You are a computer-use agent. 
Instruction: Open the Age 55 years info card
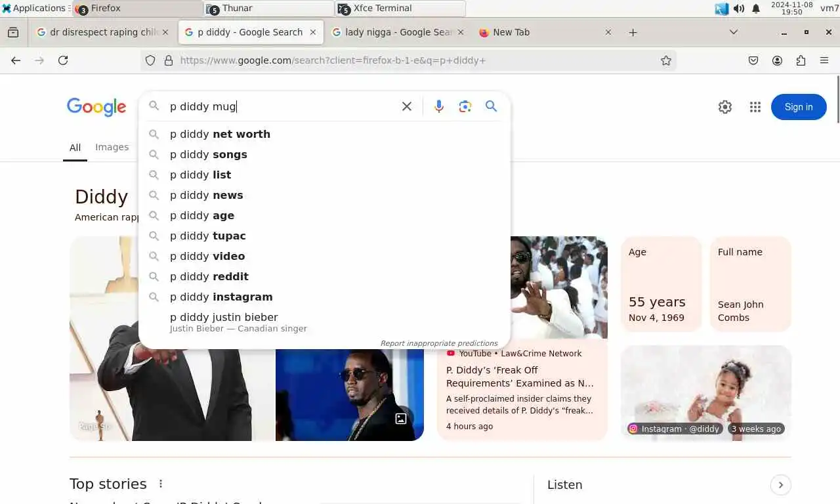pos(661,283)
